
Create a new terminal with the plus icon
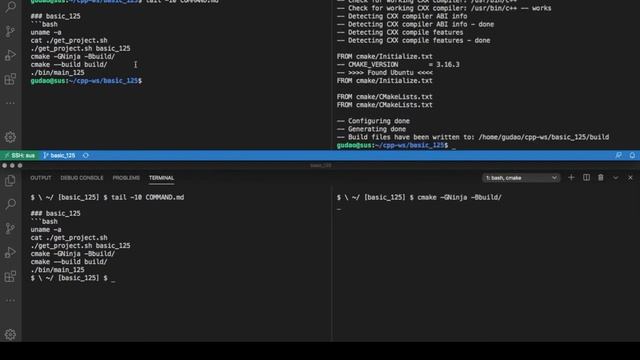(571, 178)
